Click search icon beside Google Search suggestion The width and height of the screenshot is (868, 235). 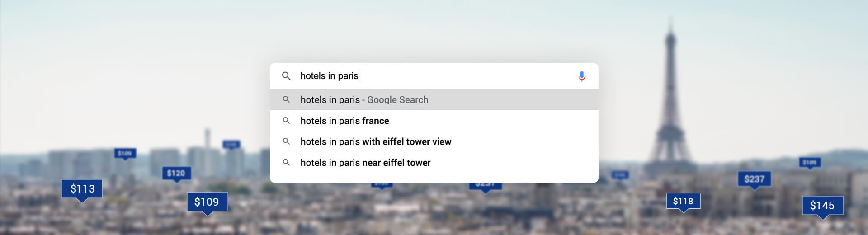(286, 99)
